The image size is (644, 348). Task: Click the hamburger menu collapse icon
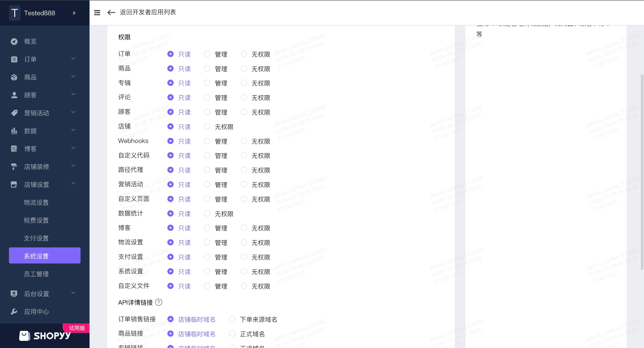(x=97, y=13)
